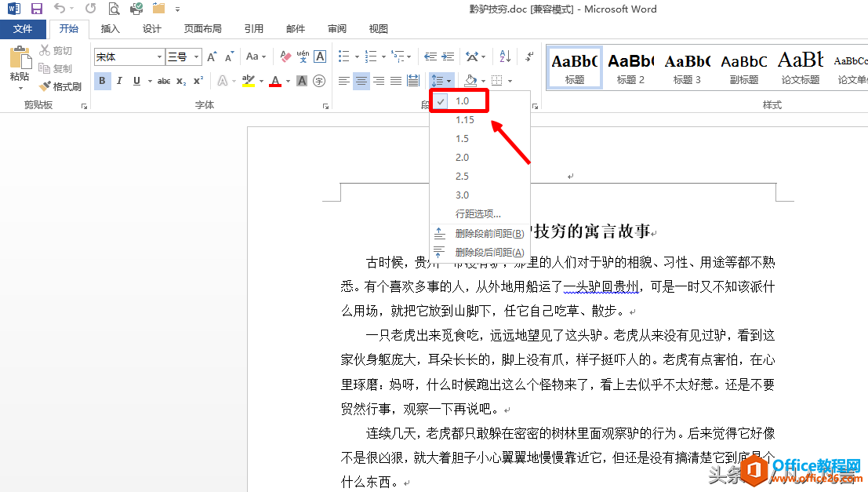Apply superscript formatting
The image size is (868, 492).
tap(198, 82)
